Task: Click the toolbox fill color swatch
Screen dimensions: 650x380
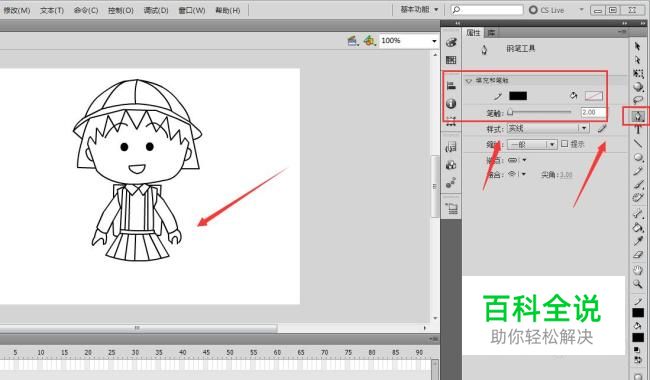Action: 638,338
